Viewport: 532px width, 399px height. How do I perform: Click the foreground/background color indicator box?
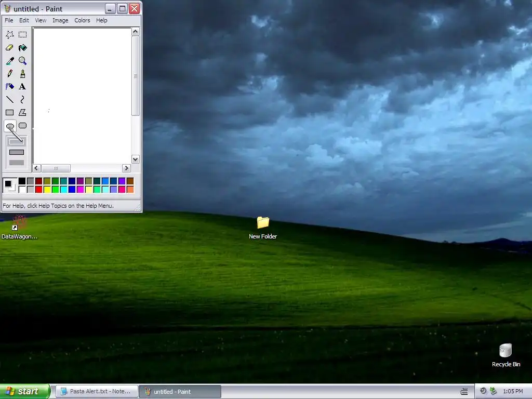tap(10, 185)
